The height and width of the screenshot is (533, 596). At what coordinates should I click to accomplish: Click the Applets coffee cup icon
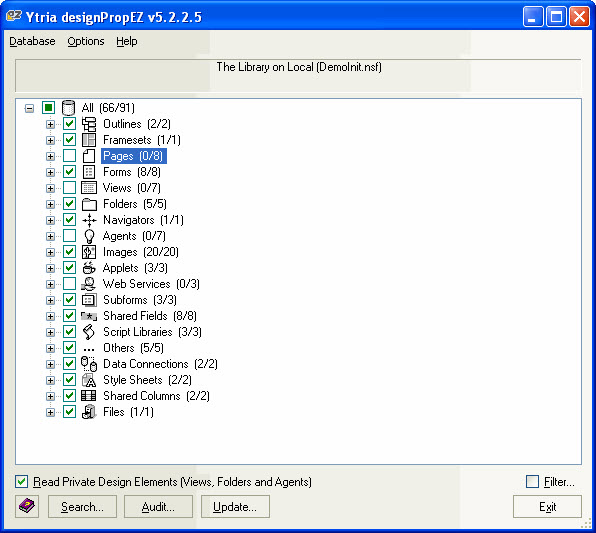89,268
